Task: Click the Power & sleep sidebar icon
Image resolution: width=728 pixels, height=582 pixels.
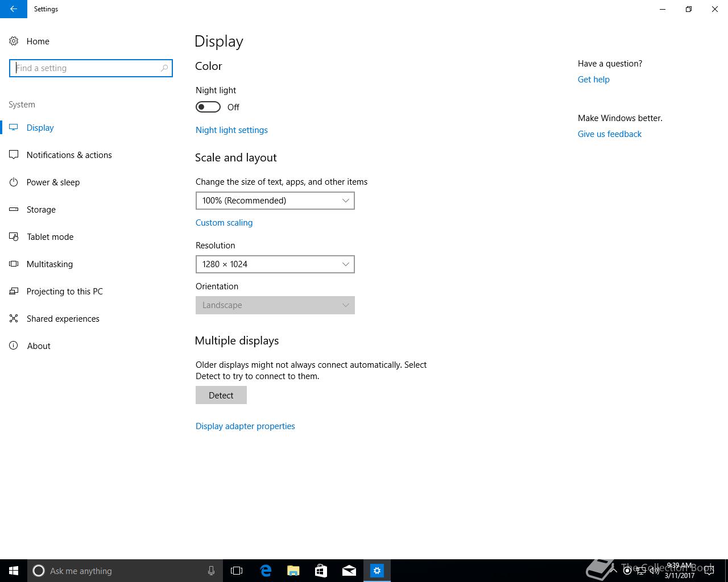Action: 14,182
